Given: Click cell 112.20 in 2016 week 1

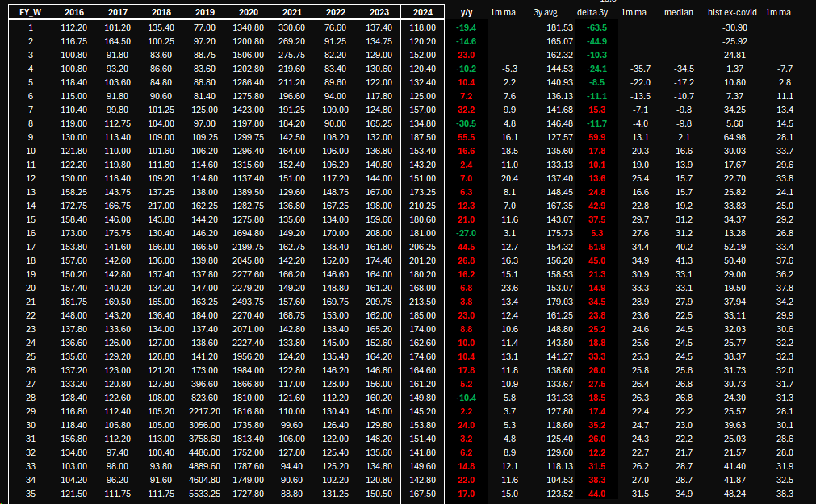Looking at the screenshot, I should click(x=74, y=27).
